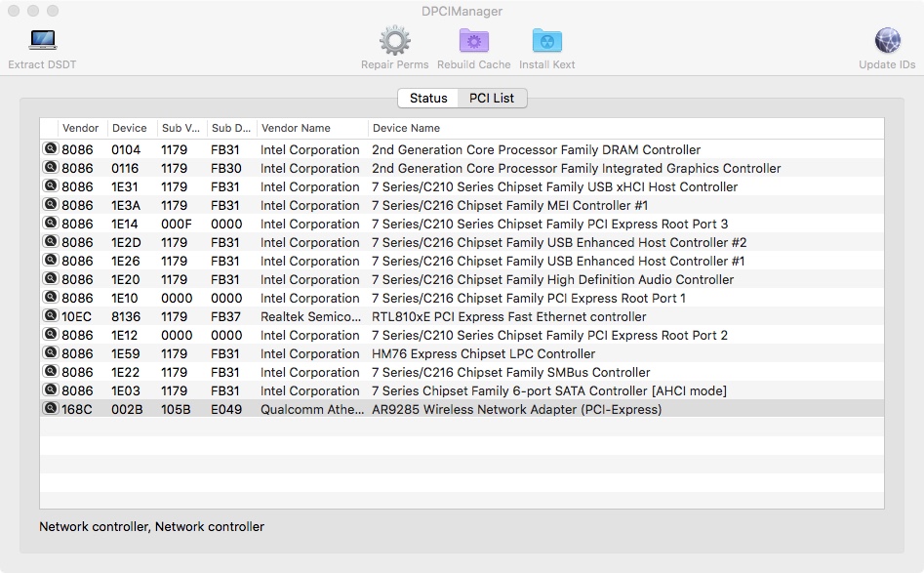Click vendor ID cell '10EC'
The image size is (924, 573).
click(77, 316)
